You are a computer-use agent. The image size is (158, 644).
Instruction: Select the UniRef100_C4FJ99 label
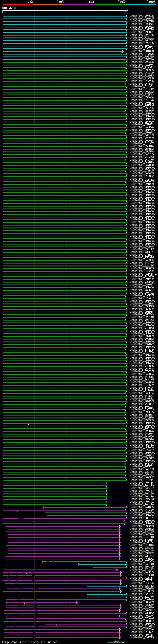pyautogui.click(x=142, y=73)
